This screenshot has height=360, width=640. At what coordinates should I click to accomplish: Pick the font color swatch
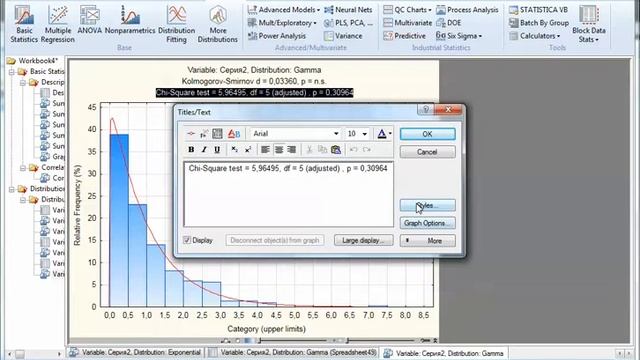(382, 133)
